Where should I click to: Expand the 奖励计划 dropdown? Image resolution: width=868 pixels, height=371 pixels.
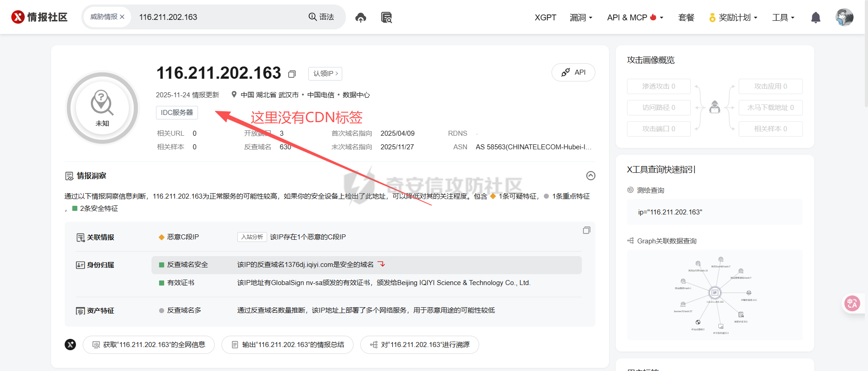(733, 18)
